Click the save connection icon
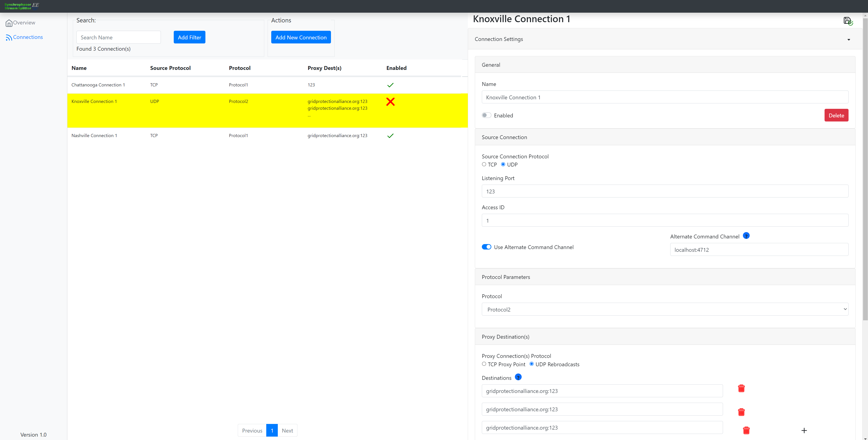 [848, 21]
